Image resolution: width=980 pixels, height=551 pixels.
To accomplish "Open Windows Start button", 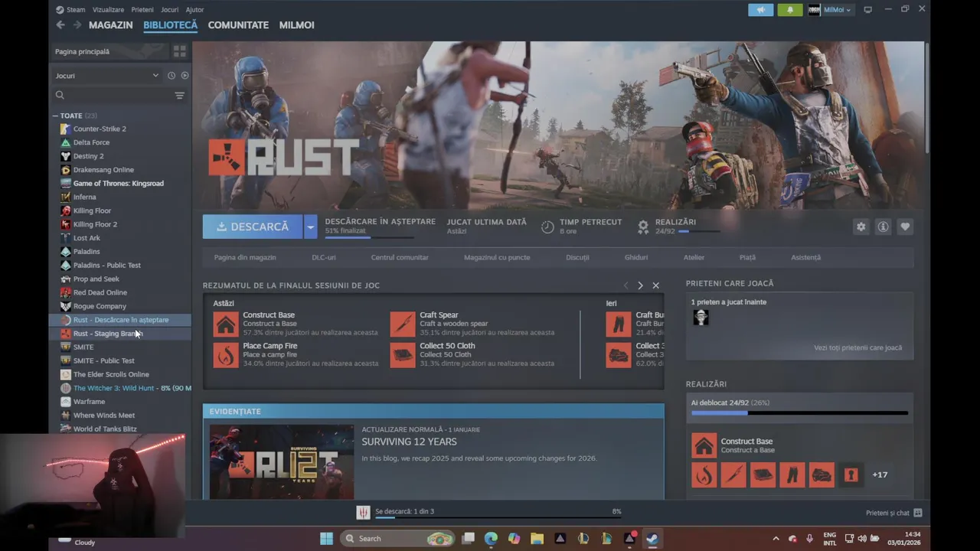I will coord(326,538).
